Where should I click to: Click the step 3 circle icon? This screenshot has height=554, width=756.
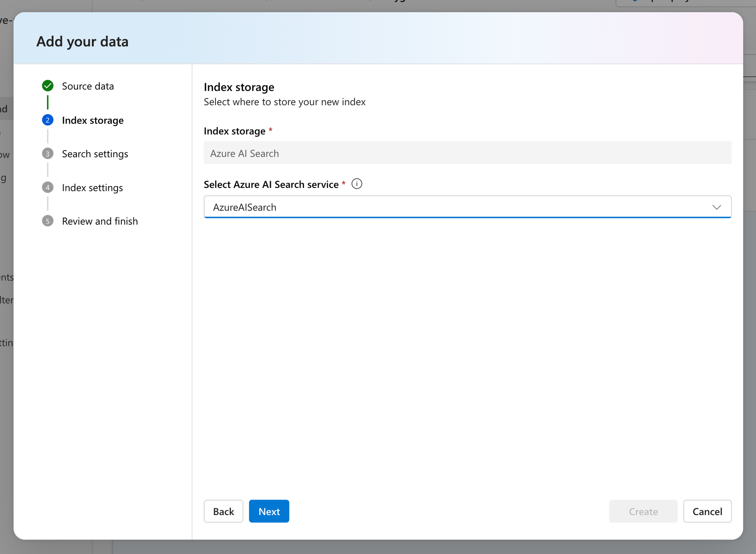click(48, 154)
